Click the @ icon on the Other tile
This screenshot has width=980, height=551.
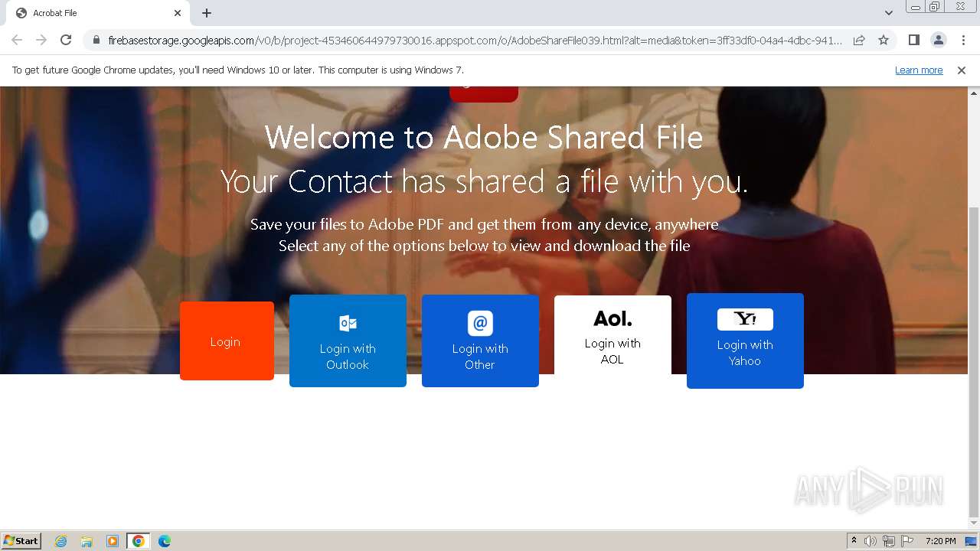click(x=480, y=323)
